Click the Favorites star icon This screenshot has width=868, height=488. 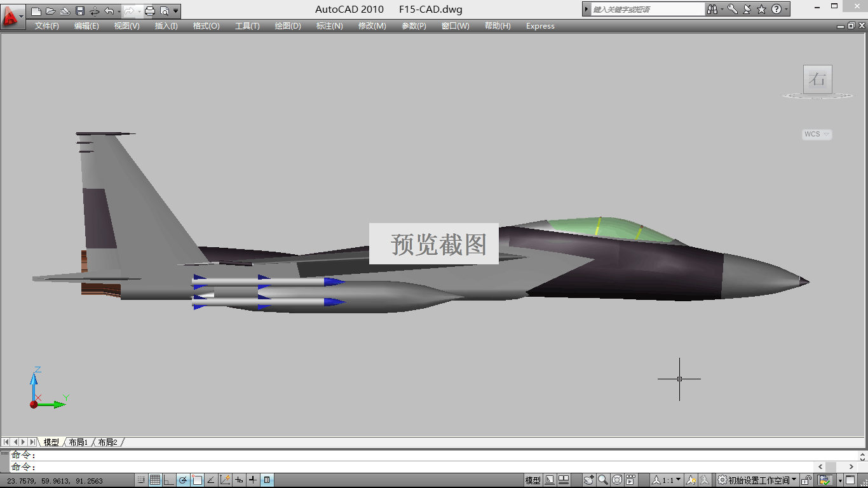coord(761,10)
